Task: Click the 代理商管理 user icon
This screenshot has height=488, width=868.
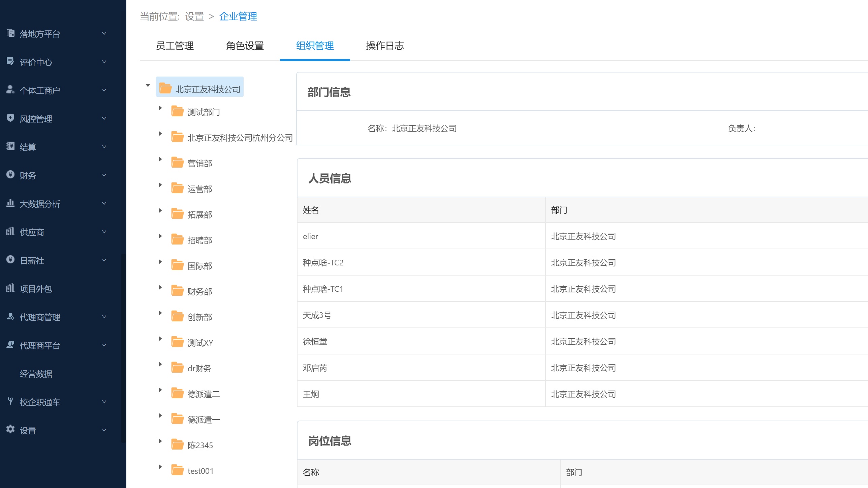Action: [10, 316]
